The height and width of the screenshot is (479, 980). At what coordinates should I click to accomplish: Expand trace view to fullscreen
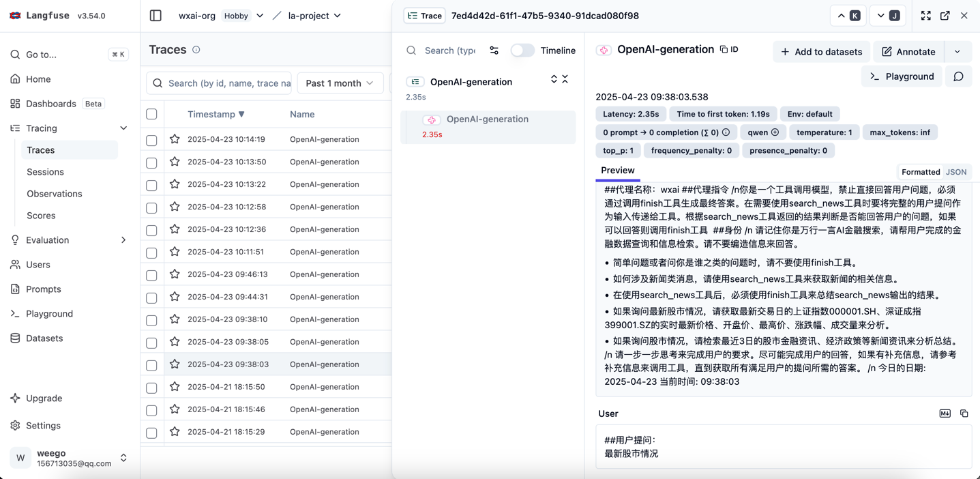click(x=925, y=16)
